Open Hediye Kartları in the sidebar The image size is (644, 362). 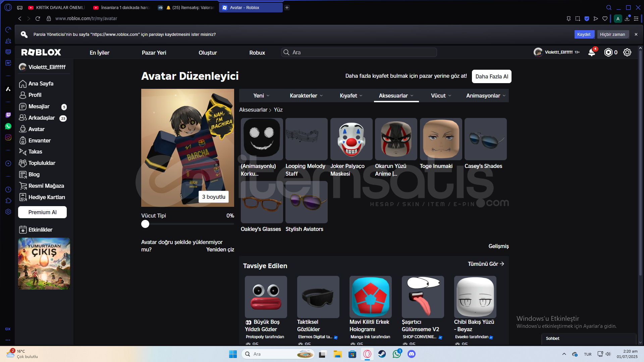[x=42, y=197]
